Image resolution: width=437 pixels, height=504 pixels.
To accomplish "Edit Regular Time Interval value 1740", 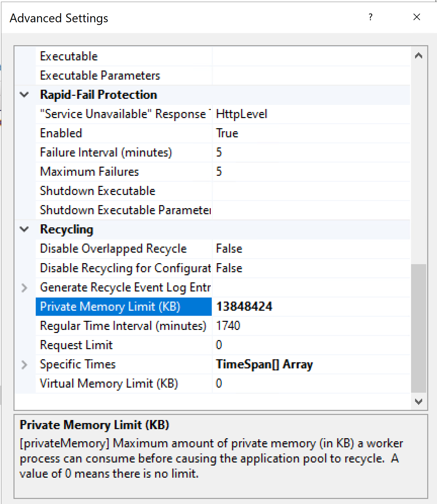I will (310, 326).
